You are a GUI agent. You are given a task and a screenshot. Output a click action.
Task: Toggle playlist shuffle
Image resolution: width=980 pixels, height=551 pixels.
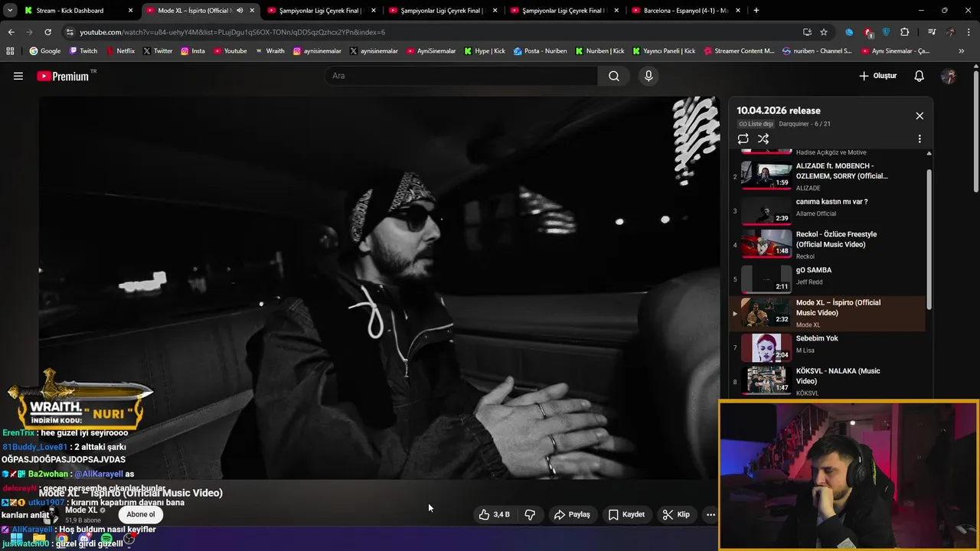pyautogui.click(x=763, y=139)
